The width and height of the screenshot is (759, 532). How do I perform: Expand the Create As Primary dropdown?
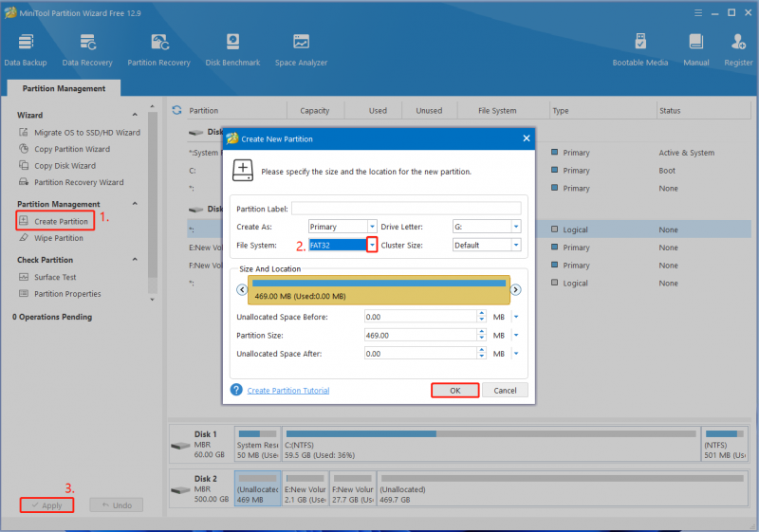[x=372, y=227]
